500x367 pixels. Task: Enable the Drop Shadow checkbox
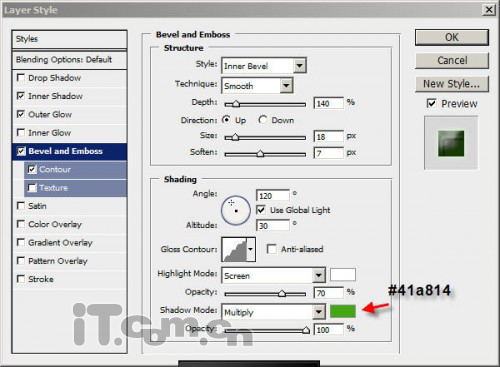point(21,78)
